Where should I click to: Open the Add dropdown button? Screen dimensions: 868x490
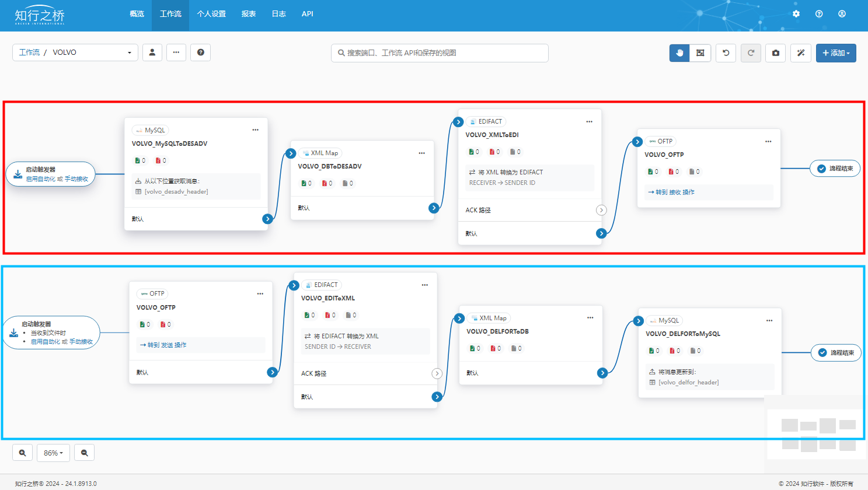[836, 53]
